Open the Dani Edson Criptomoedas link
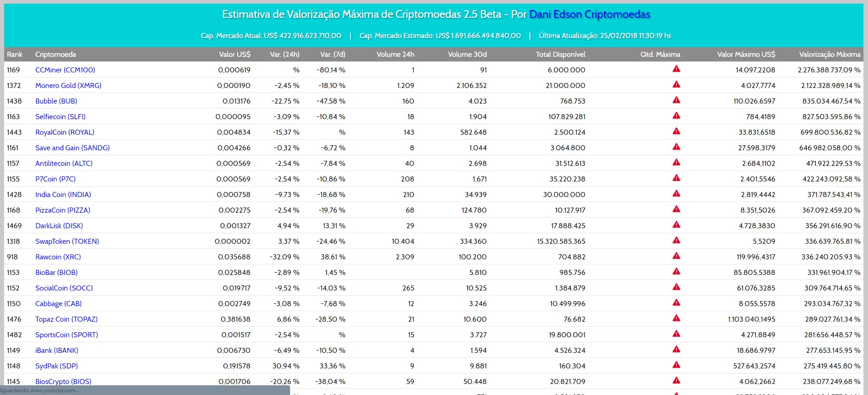 [590, 15]
